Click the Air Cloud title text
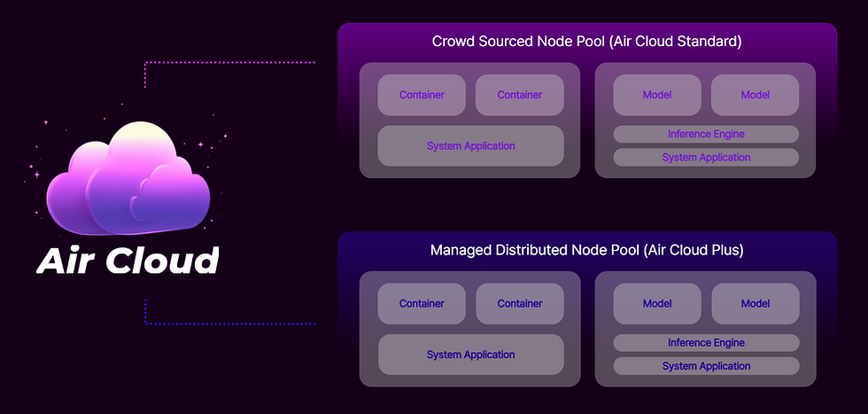 click(128, 260)
